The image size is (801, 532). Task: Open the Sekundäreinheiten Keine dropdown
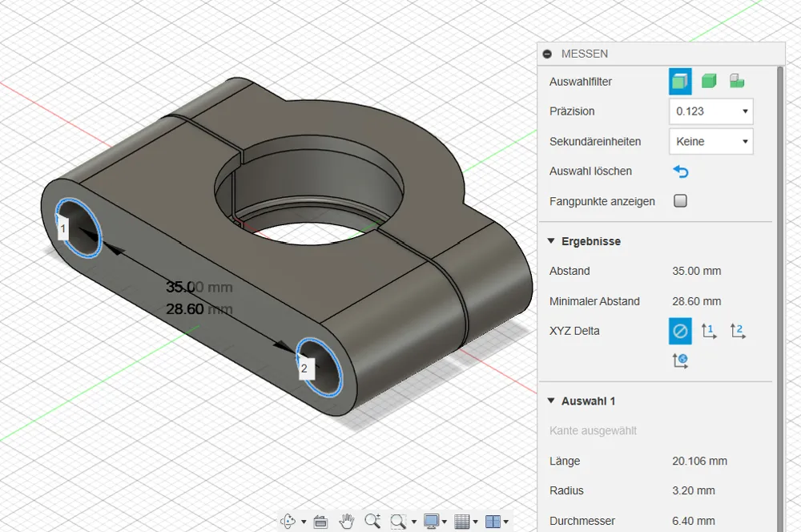tap(711, 142)
